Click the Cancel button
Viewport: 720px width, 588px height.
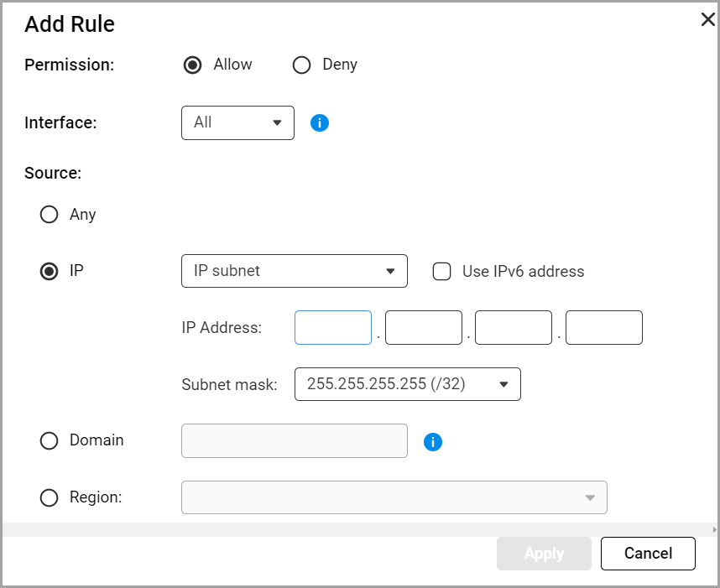pos(648,554)
